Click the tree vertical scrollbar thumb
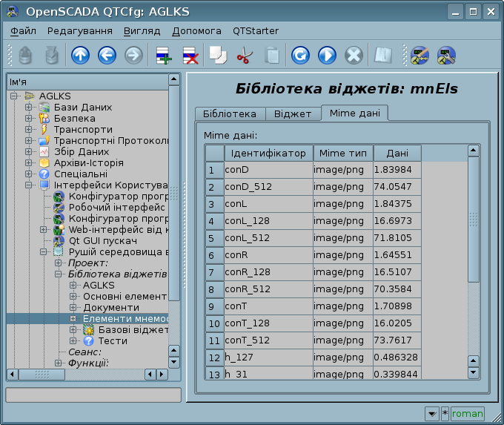The image size is (504, 425). pyautogui.click(x=174, y=193)
